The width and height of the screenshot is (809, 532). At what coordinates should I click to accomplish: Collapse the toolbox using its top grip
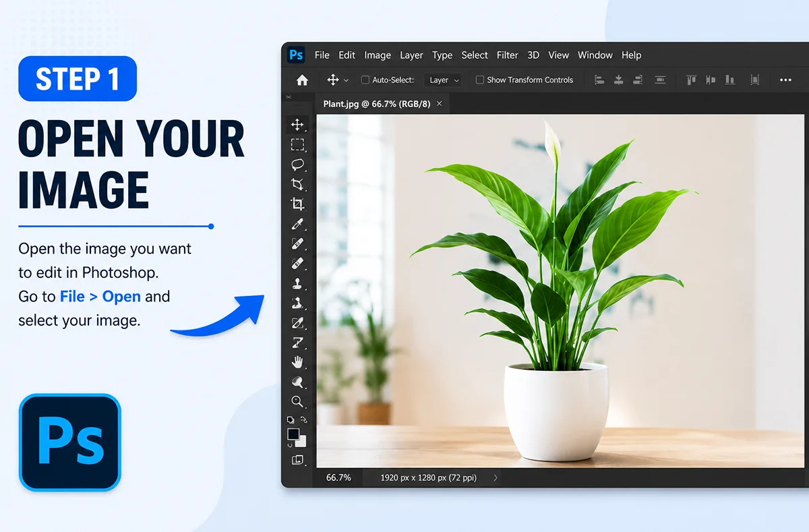(x=289, y=97)
